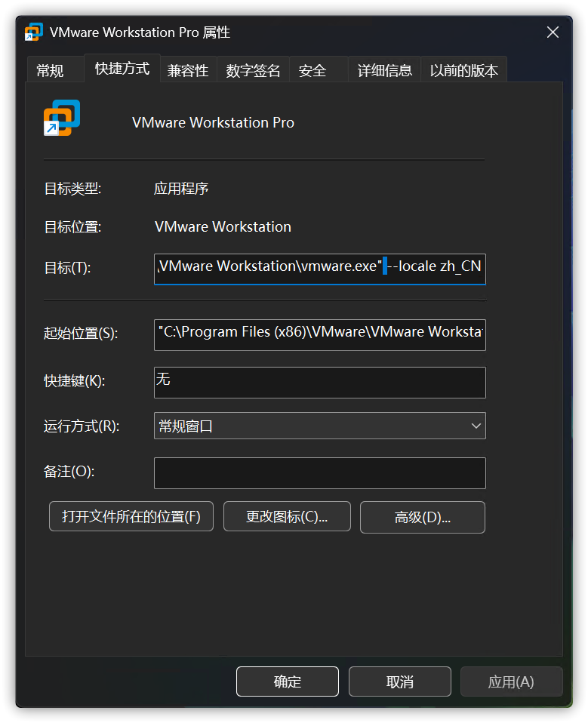Click the 起始位置(S): label

click(81, 333)
